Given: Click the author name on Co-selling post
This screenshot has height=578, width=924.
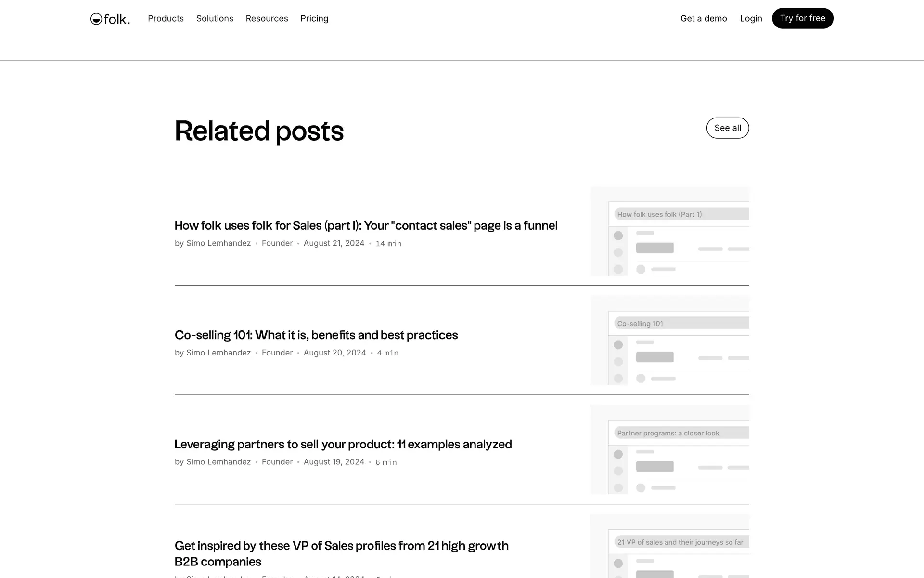Looking at the screenshot, I should [218, 353].
